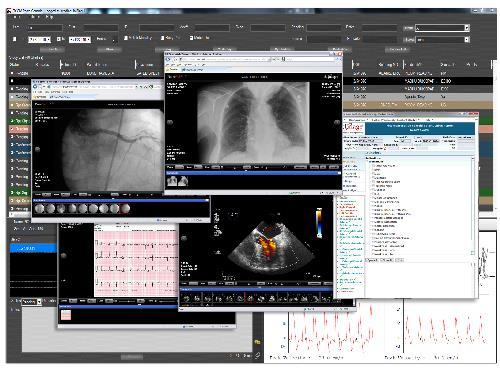Viewport: 500px width, 370px height.
Task: Click the browser back arrow in chest X-ray window
Action: click(x=169, y=59)
